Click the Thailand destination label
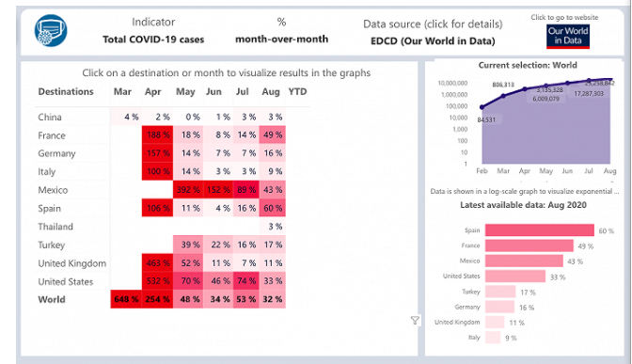 (x=55, y=227)
